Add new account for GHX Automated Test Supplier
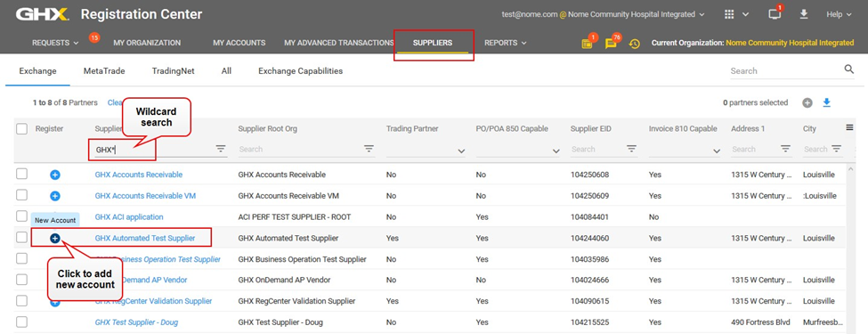The height and width of the screenshot is (334, 868). 55,238
